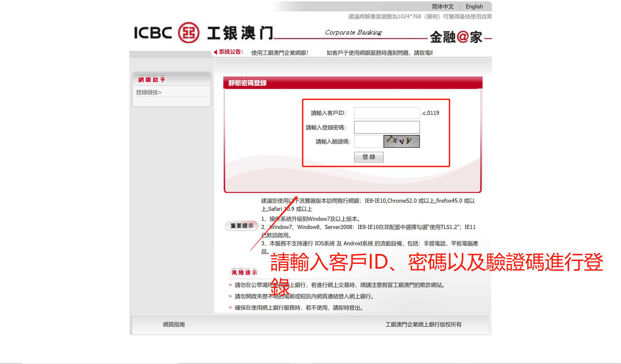
Task: Click the 工銀澳門企業網上銀行版权所有 footer text
Action: point(423,325)
